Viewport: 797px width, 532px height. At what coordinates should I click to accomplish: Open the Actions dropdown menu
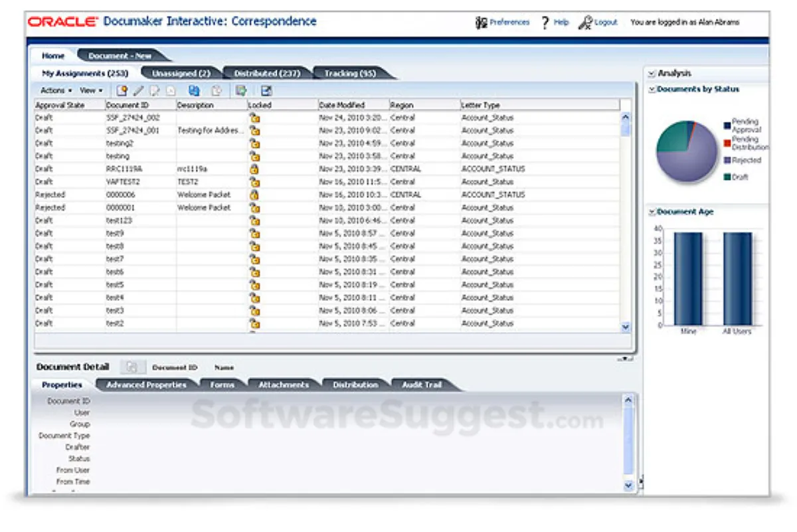click(x=56, y=91)
